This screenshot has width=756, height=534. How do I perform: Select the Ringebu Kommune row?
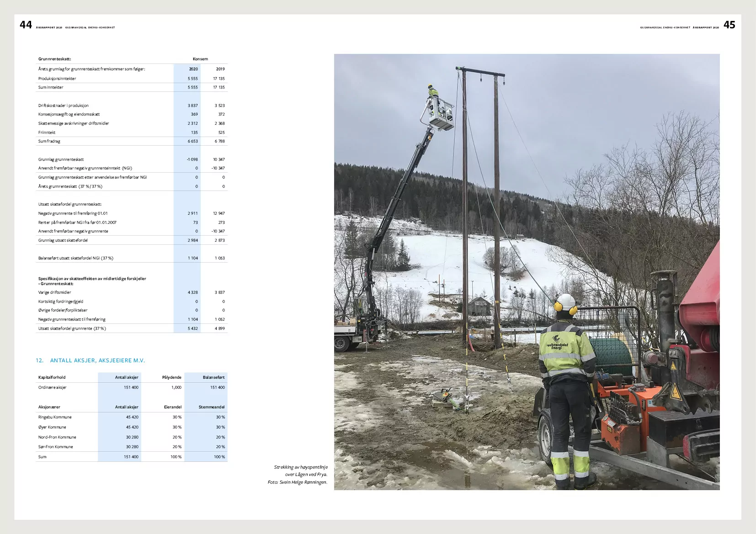[x=132, y=417]
